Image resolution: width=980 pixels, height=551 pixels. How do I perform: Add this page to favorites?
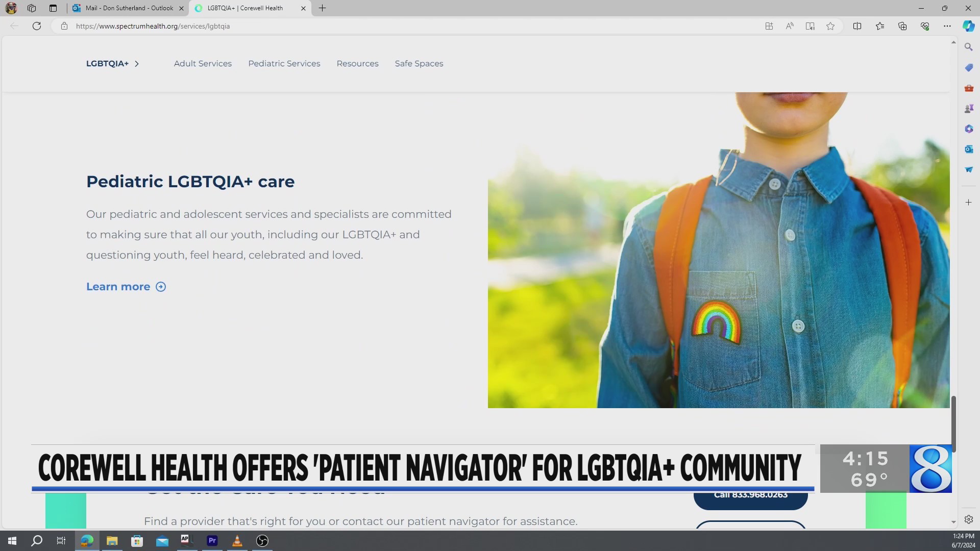830,26
